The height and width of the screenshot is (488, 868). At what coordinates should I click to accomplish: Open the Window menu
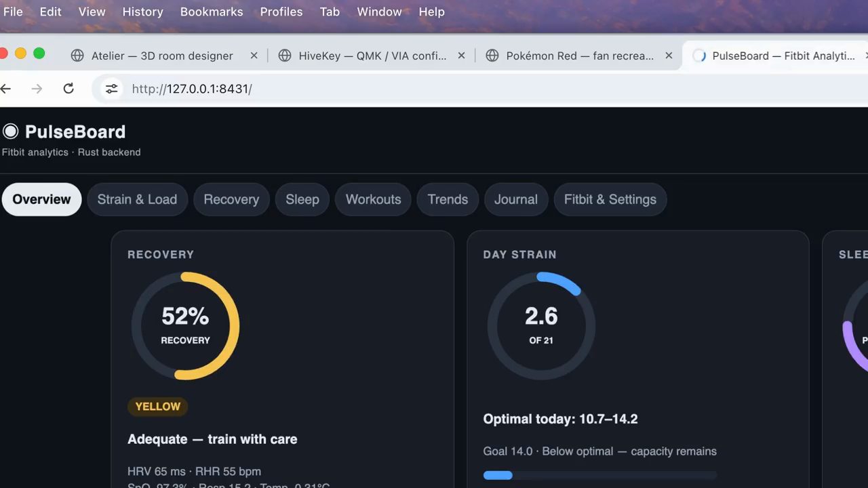[x=380, y=12]
